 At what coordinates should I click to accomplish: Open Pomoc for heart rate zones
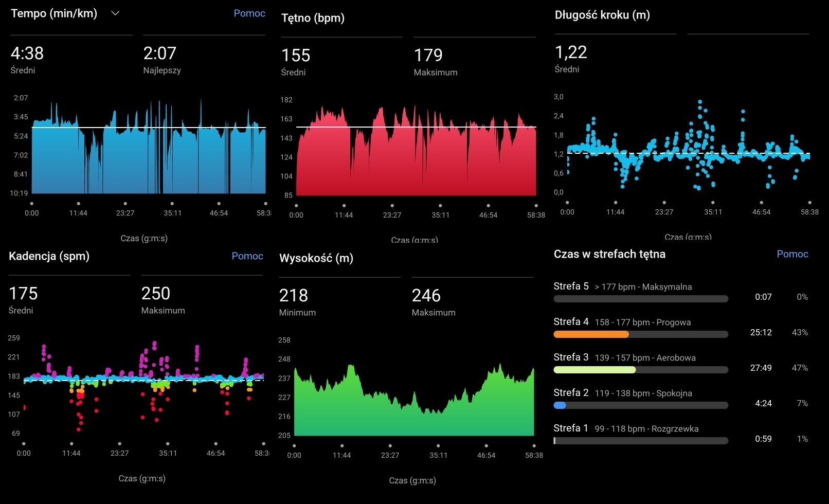[792, 254]
